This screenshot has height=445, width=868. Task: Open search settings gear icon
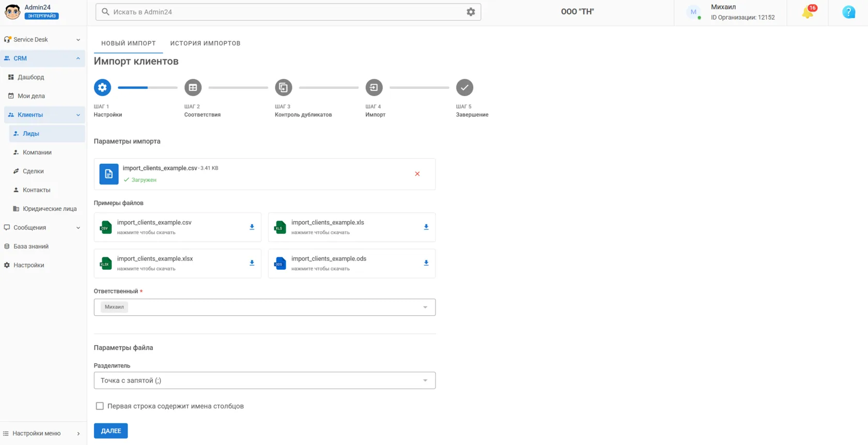click(x=471, y=12)
